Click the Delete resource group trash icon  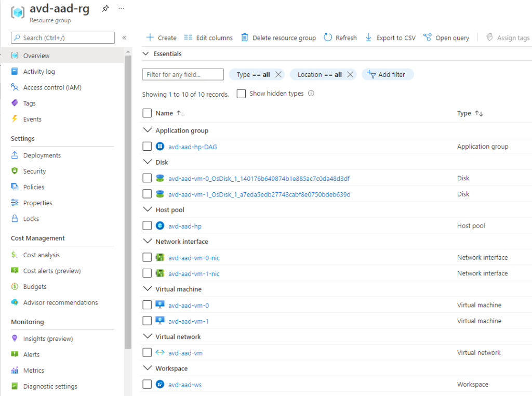(x=244, y=37)
